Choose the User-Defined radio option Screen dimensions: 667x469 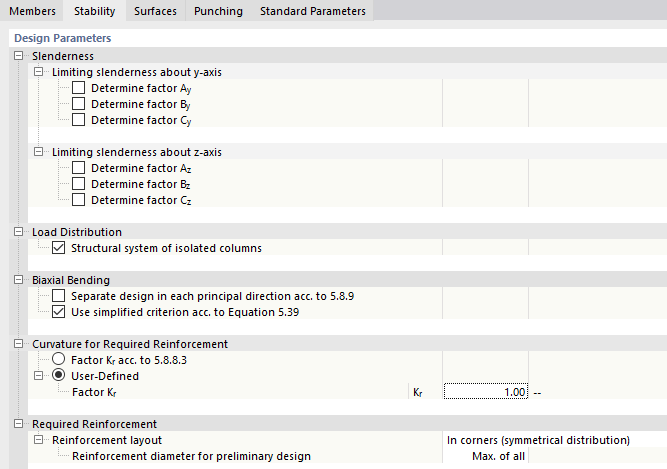[x=58, y=376]
